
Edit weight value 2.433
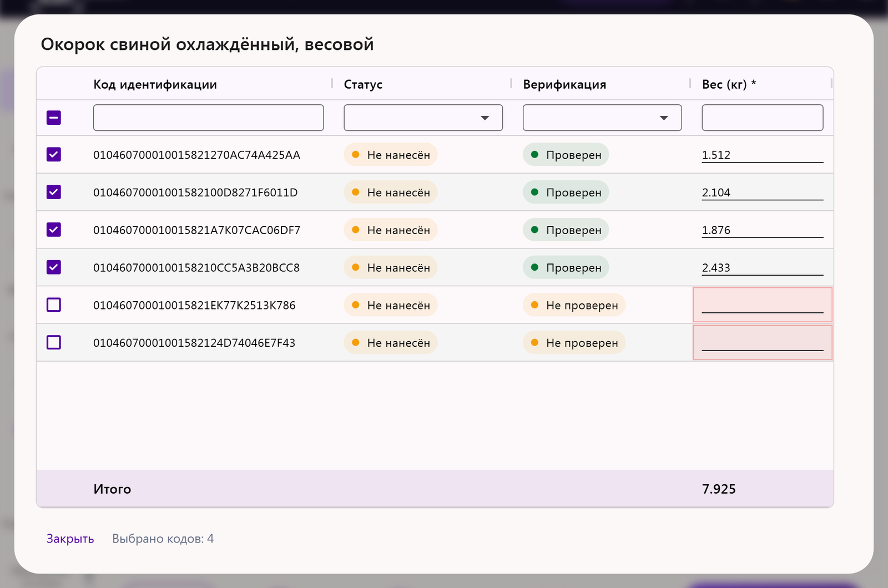pyautogui.click(x=763, y=267)
